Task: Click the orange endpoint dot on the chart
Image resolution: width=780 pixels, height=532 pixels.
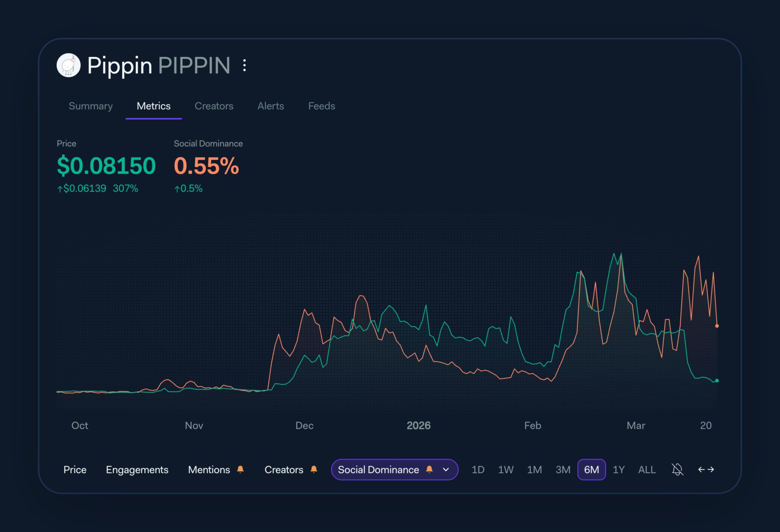Action: pyautogui.click(x=717, y=326)
